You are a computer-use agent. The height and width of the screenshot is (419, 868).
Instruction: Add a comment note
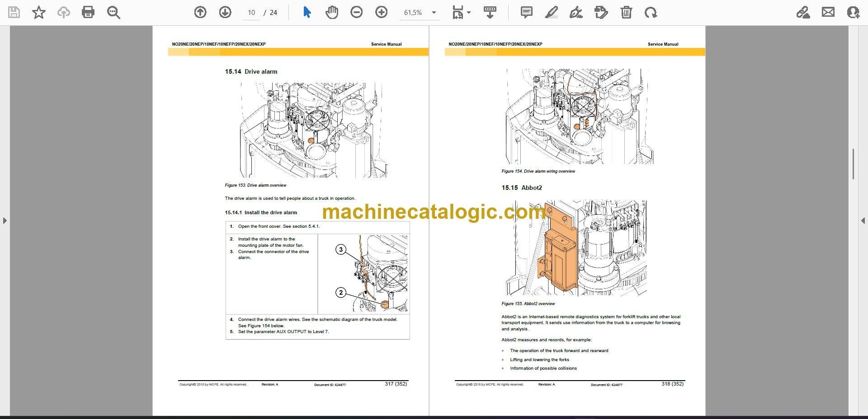click(x=527, y=12)
